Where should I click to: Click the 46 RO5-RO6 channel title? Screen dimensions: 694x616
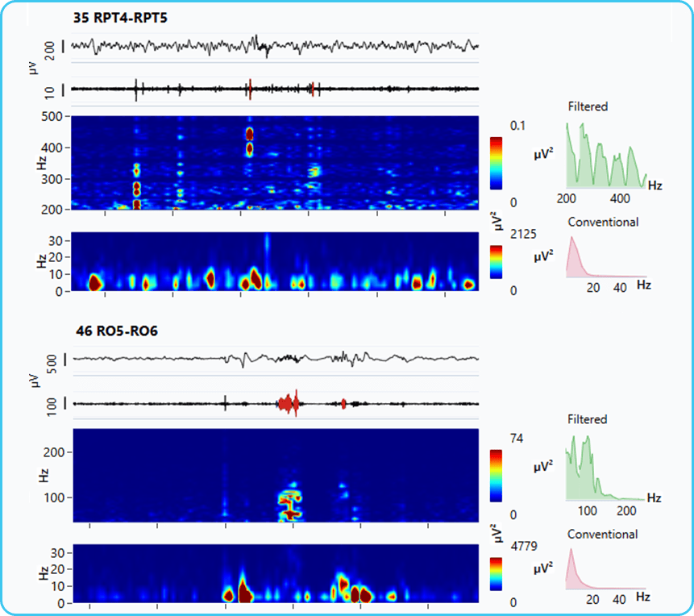[117, 331]
